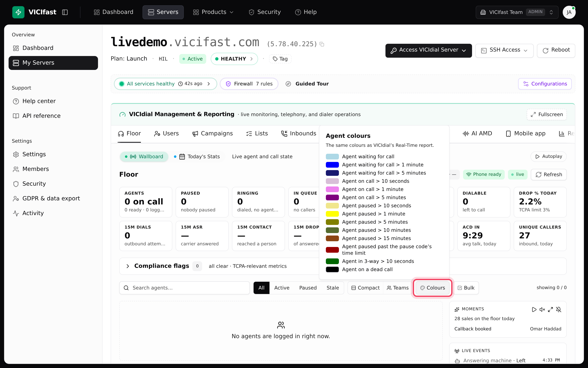Click the Moments bell-off notification icon
Screen dimensions: 588x368
pyautogui.click(x=559, y=309)
